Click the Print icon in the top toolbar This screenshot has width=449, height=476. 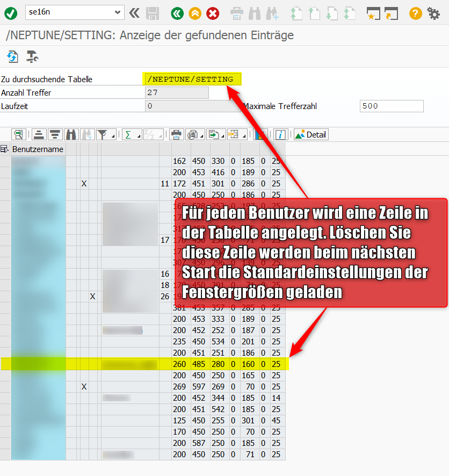point(237,13)
